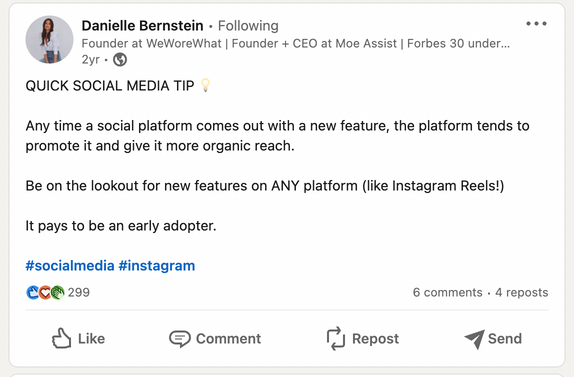Click Danielle Bernstein's profile photo
Image resolution: width=574 pixels, height=377 pixels.
(x=49, y=40)
